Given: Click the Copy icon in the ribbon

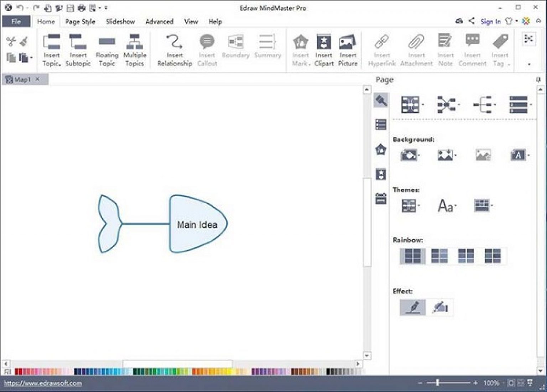Looking at the screenshot, I should click(11, 57).
